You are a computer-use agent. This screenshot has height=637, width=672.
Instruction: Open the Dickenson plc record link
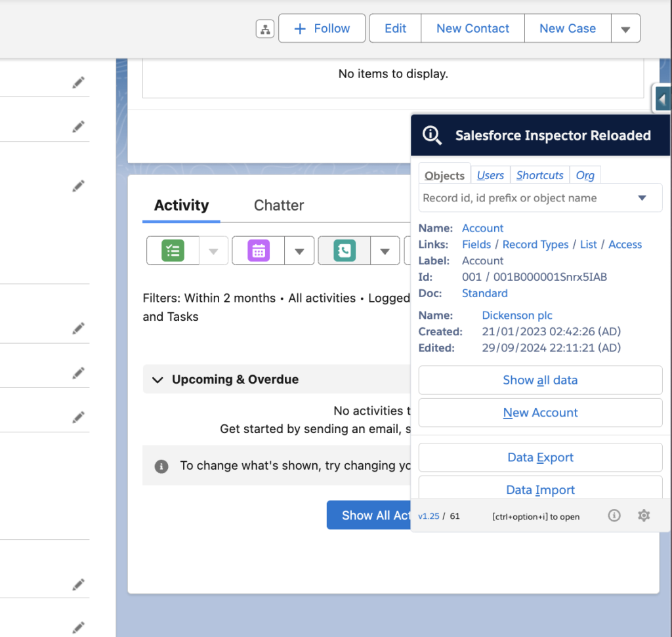(x=517, y=316)
